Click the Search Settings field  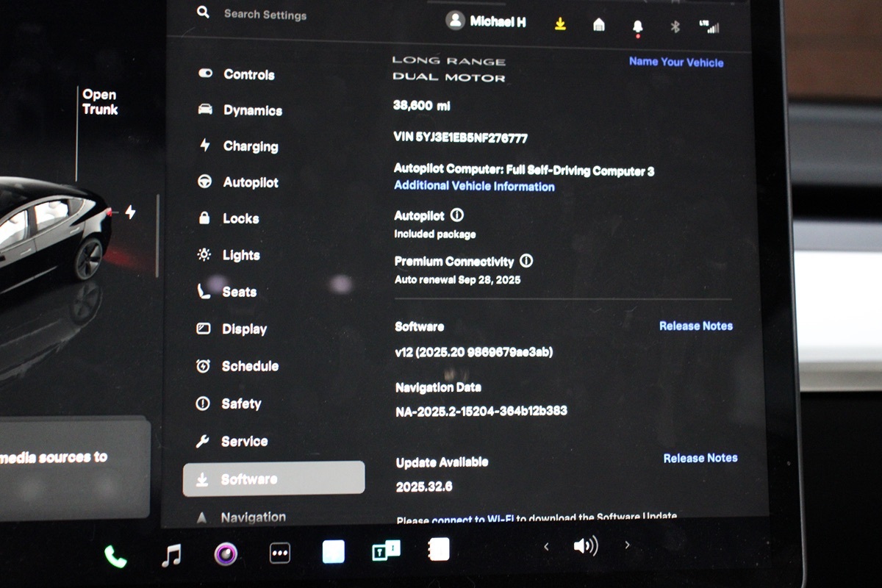[265, 14]
